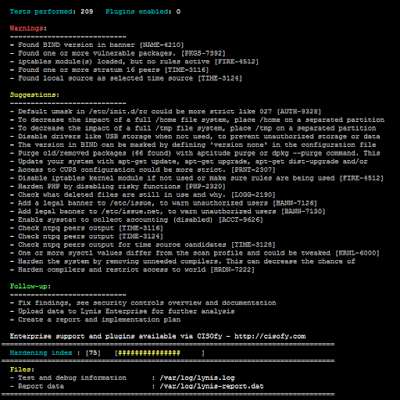This screenshot has width=400, height=400.
Task: Click the 'Plugins enabled: 0' text
Action: pyautogui.click(x=143, y=12)
